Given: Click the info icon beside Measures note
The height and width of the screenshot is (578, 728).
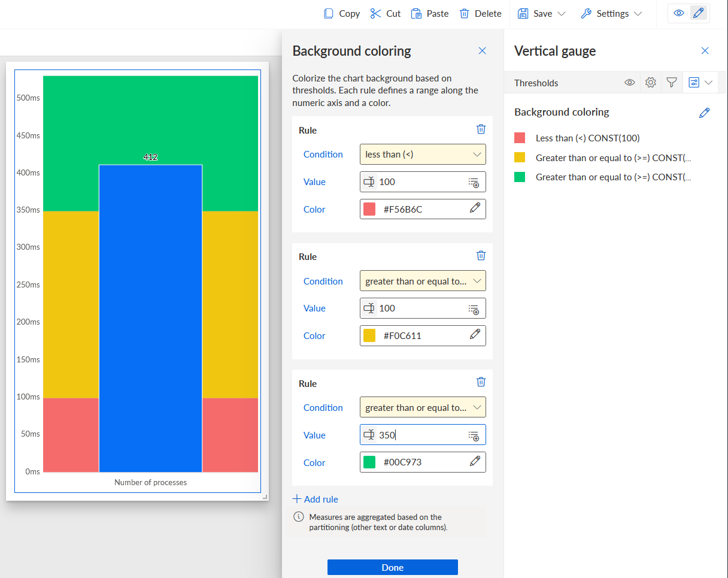Looking at the screenshot, I should [x=298, y=517].
